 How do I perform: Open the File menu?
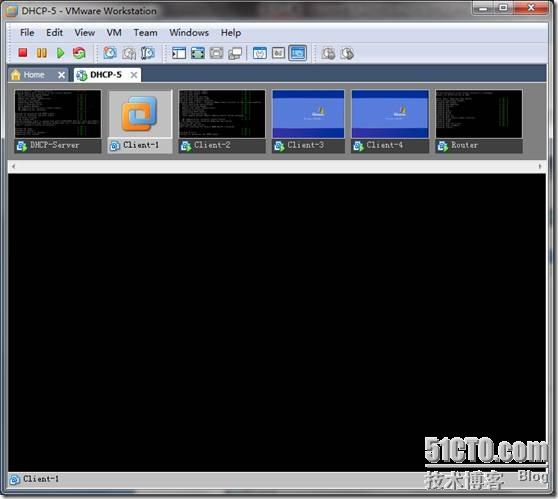[27, 33]
